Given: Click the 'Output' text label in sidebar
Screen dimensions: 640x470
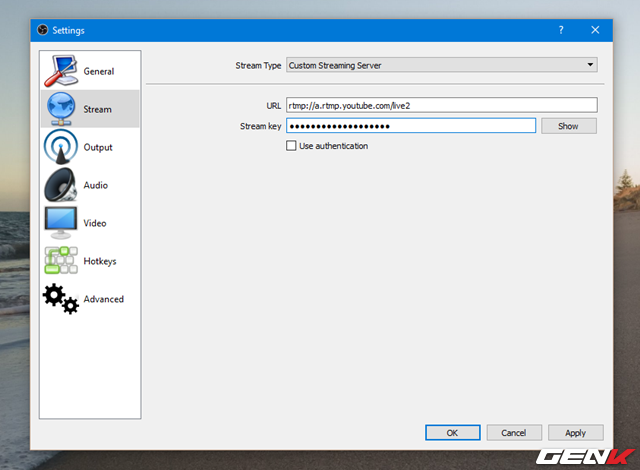Looking at the screenshot, I should click(98, 148).
